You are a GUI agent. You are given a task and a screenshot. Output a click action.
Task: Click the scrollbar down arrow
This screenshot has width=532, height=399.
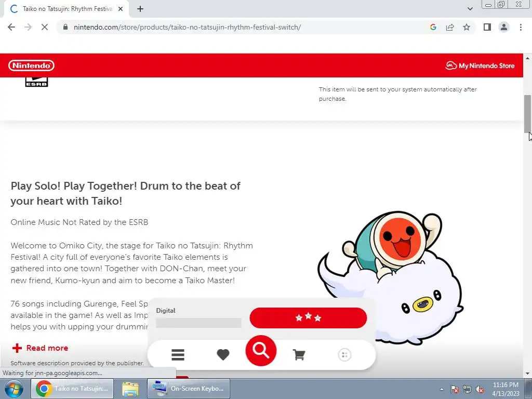click(x=527, y=374)
